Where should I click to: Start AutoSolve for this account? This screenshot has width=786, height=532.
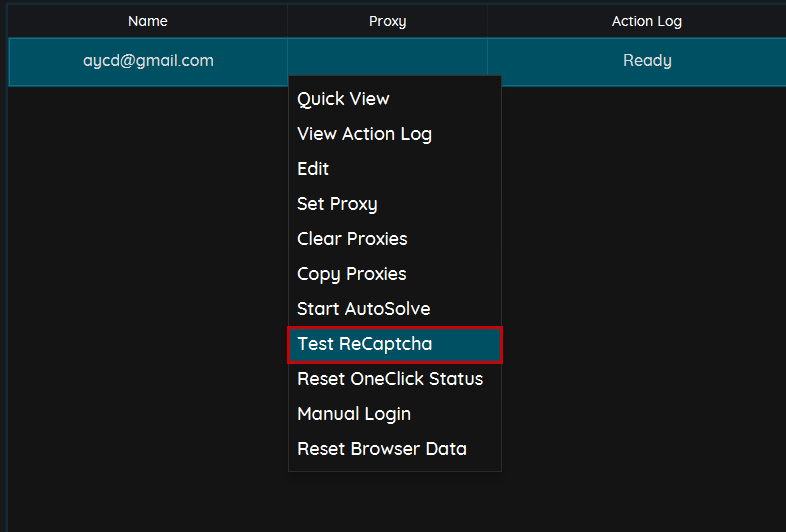pyautogui.click(x=363, y=309)
